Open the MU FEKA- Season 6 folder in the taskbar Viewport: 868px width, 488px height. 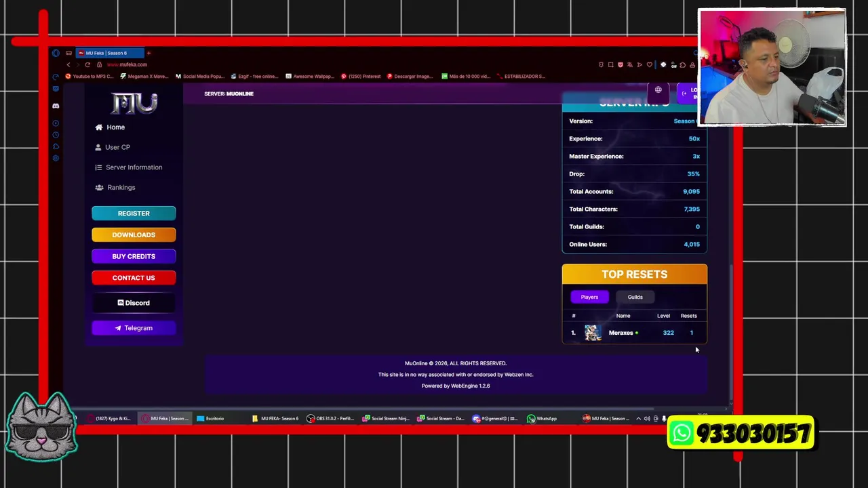[275, 418]
